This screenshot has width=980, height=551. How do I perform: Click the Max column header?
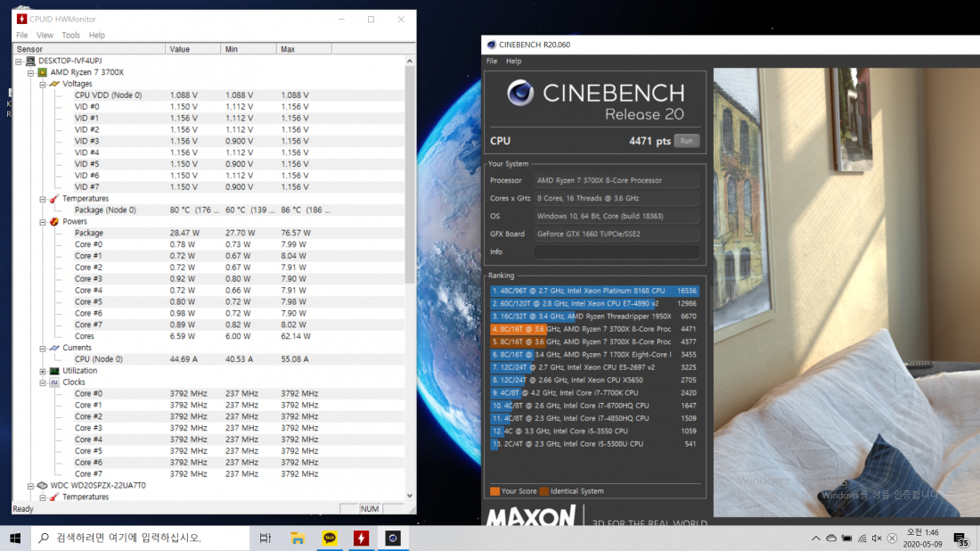(x=305, y=49)
